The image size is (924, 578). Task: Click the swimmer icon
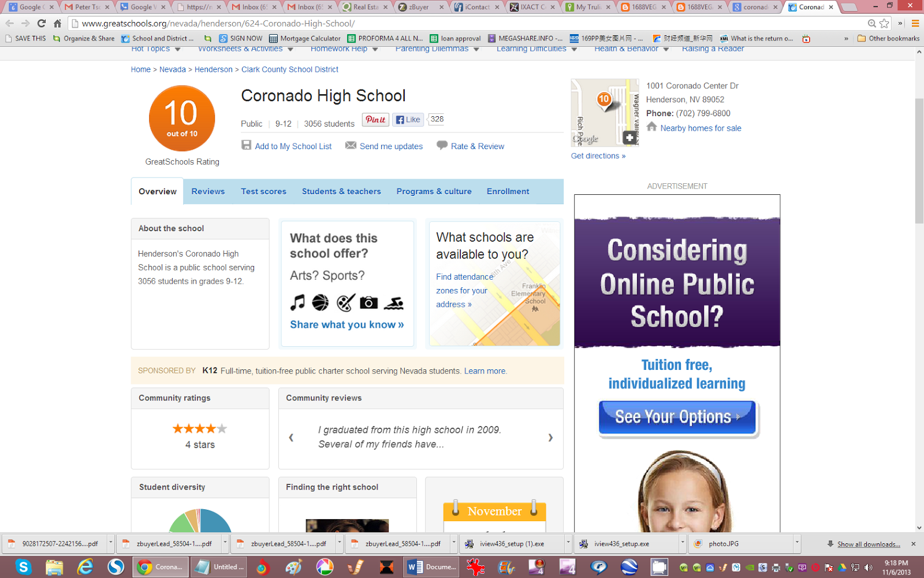point(394,303)
